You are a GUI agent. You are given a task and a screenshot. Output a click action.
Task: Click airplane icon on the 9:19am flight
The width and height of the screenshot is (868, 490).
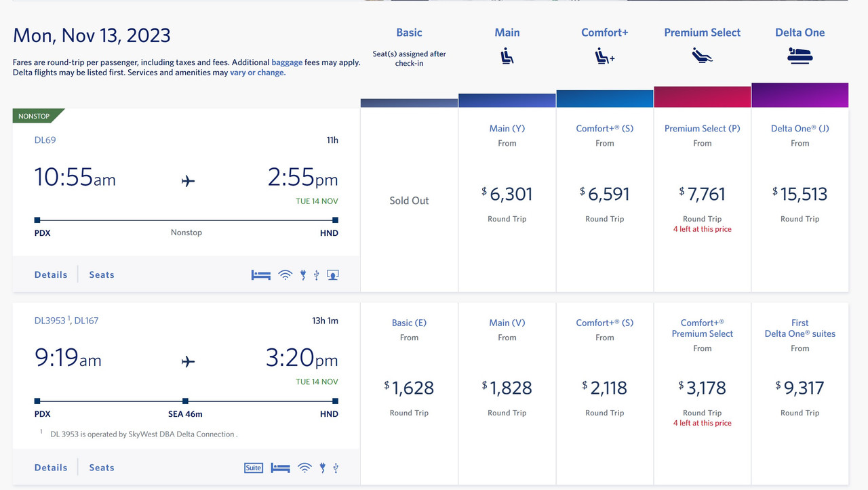coord(188,361)
